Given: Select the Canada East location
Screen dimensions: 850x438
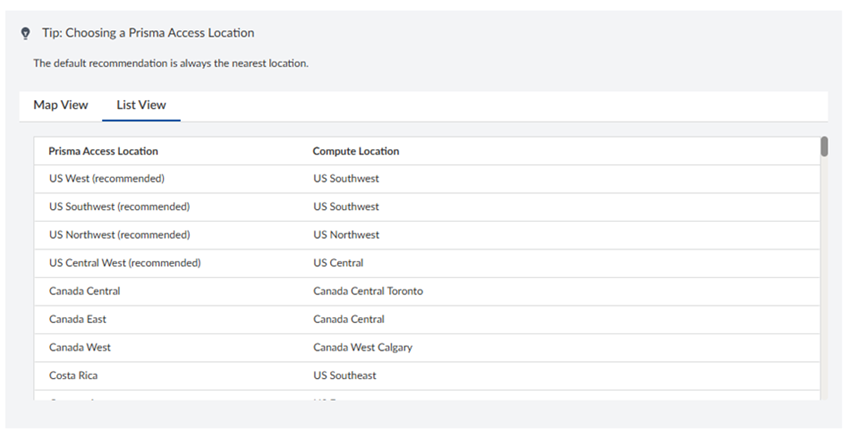Looking at the screenshot, I should click(78, 319).
